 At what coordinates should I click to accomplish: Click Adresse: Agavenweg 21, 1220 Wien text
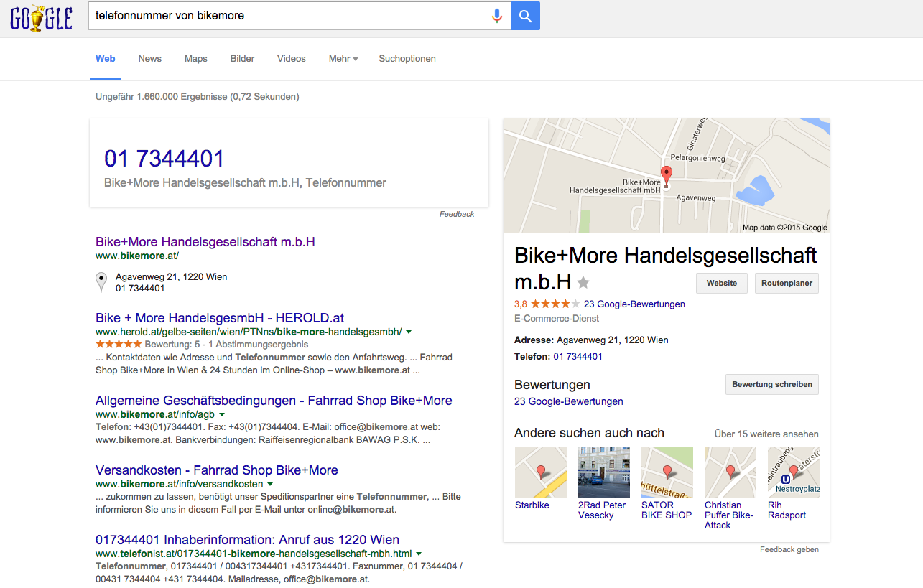[x=591, y=340]
